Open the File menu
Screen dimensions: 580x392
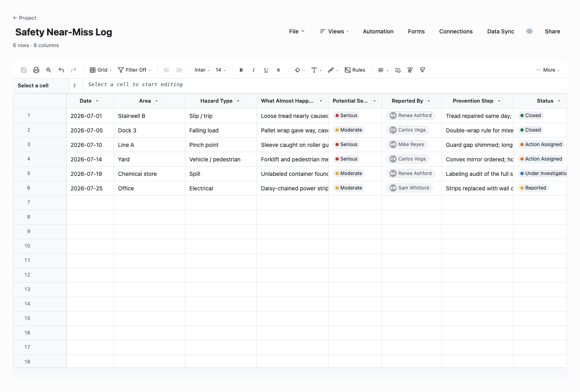[x=297, y=31]
